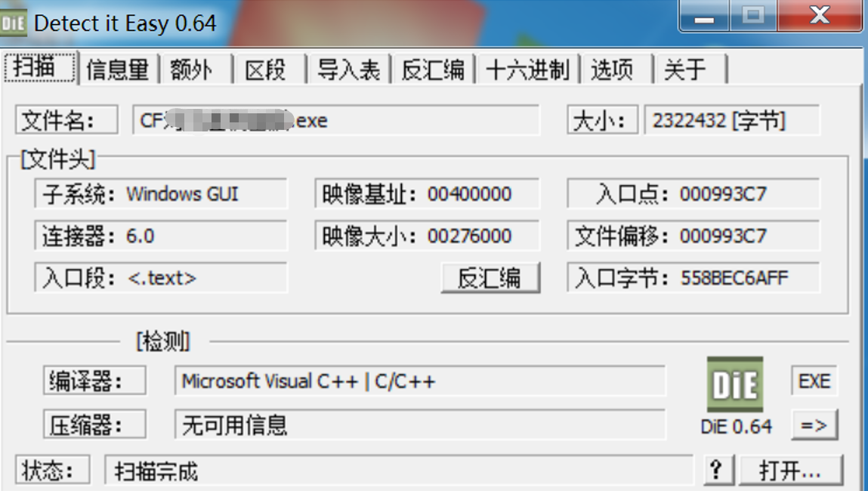Screen dimensions: 868x491
Task: Click the 编译器 Microsoft Visual C++ field
Action: click(x=419, y=381)
